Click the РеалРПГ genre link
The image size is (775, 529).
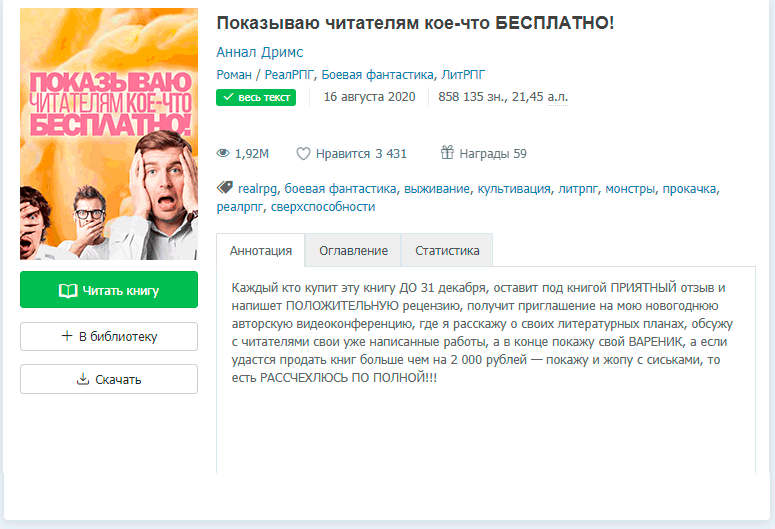[289, 75]
